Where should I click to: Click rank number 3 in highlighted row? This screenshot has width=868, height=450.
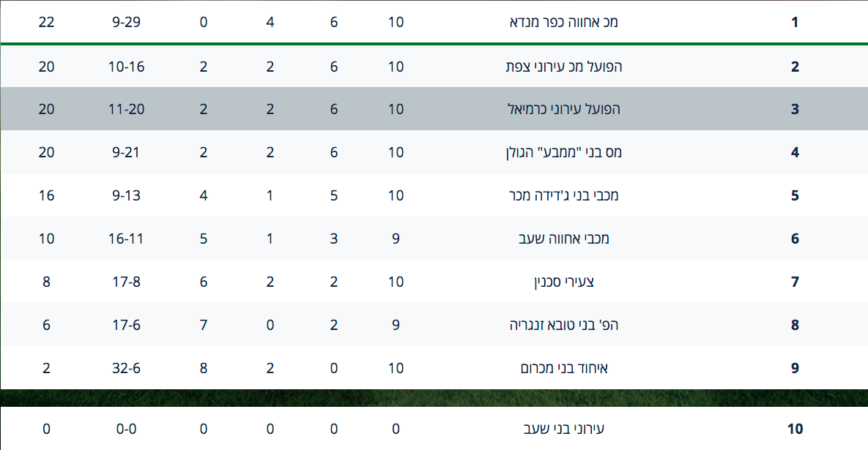tap(795, 109)
